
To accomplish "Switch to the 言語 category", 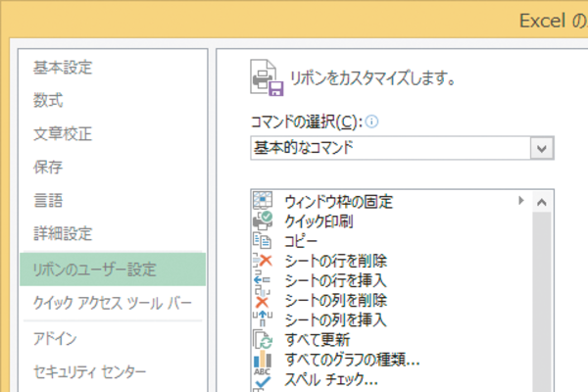I will click(x=48, y=200).
